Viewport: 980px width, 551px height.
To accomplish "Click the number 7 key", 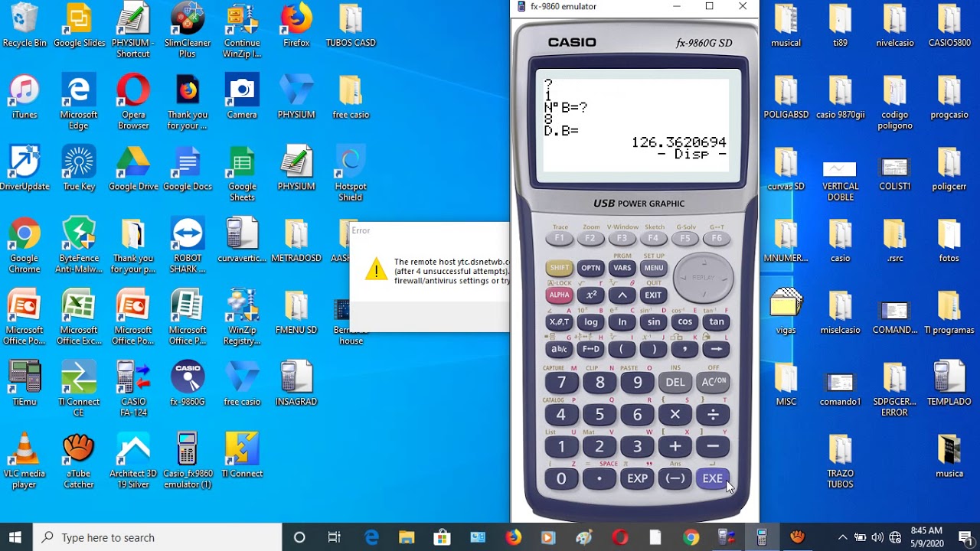I will [x=561, y=382].
